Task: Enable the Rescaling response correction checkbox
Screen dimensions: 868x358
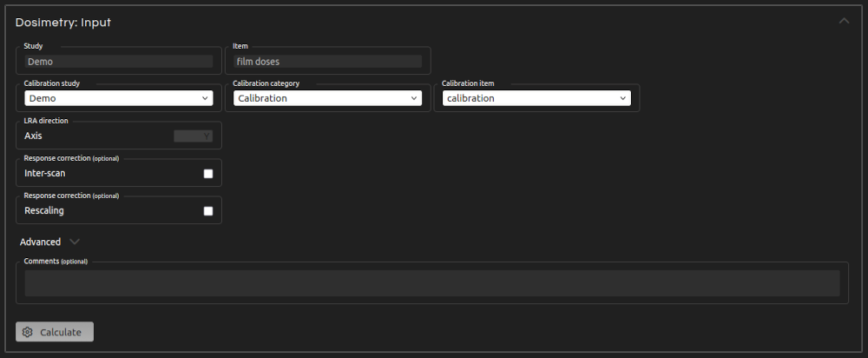Action: coord(208,210)
